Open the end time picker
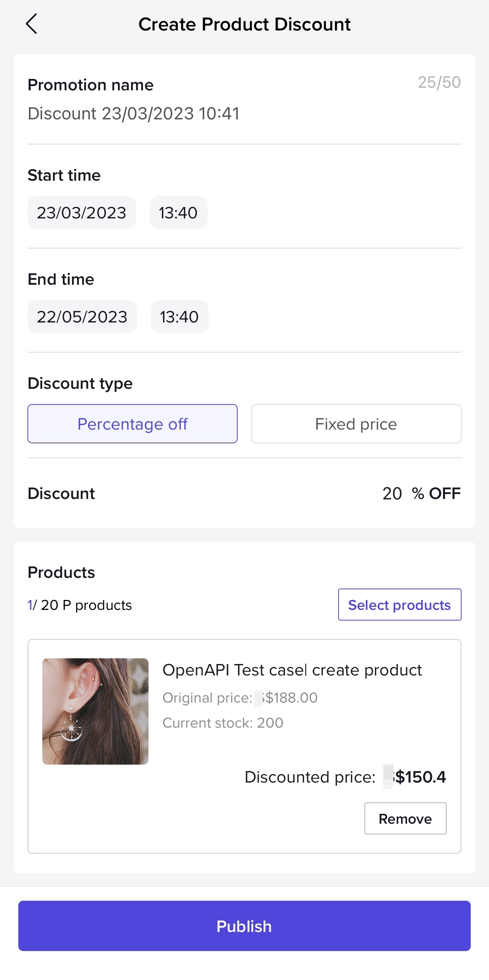The image size is (489, 980). click(x=179, y=317)
